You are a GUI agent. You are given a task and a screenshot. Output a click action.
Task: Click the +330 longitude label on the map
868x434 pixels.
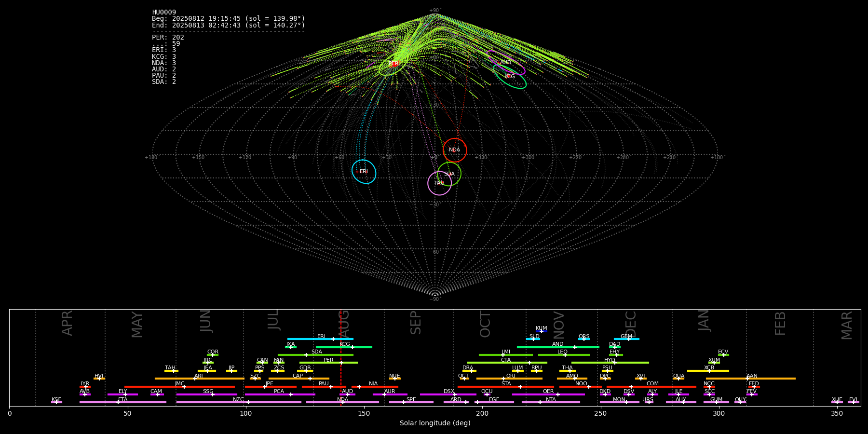click(x=481, y=158)
